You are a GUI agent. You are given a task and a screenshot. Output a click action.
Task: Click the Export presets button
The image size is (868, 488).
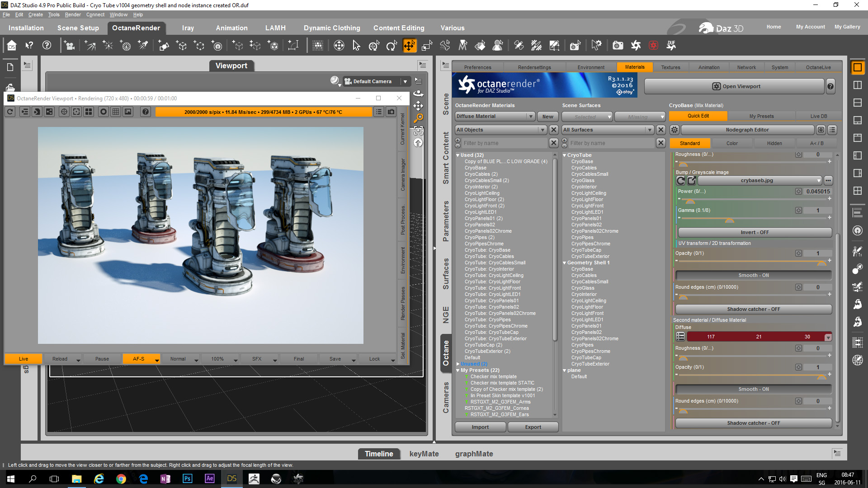533,427
